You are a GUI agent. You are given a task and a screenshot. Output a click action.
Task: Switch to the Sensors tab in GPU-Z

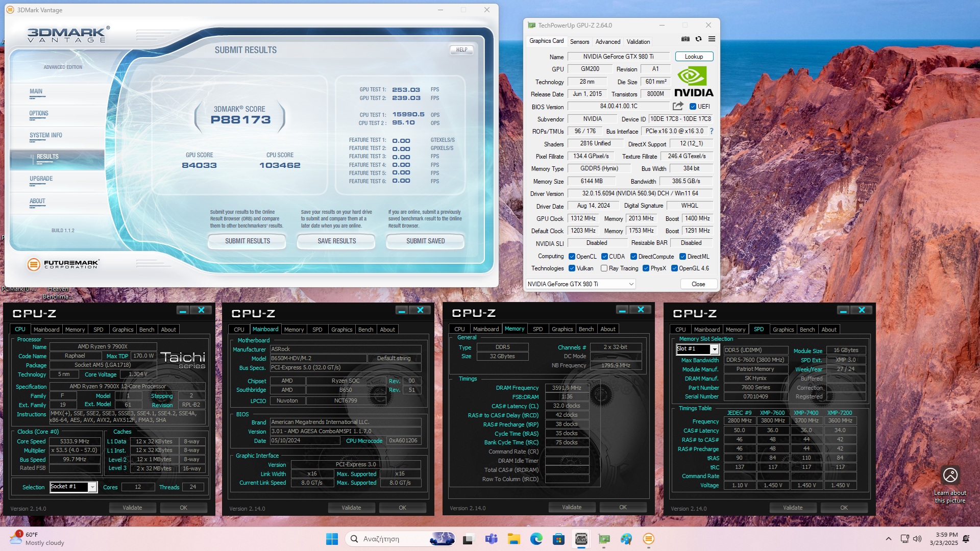[x=579, y=42]
